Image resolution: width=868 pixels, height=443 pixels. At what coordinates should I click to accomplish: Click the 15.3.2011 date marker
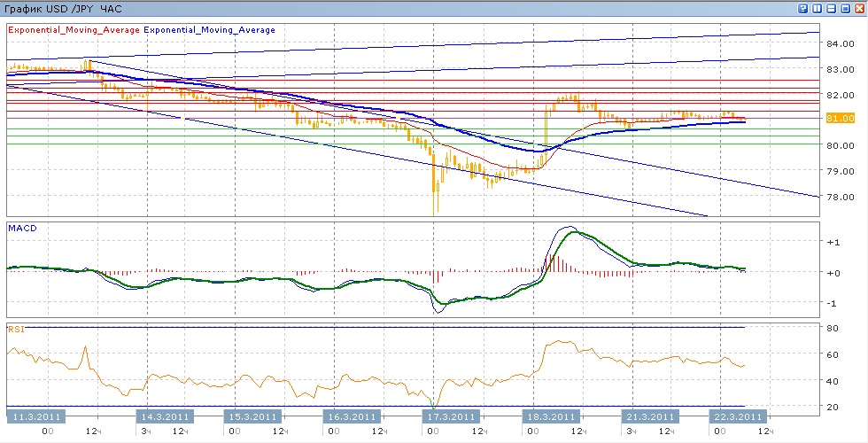(252, 416)
